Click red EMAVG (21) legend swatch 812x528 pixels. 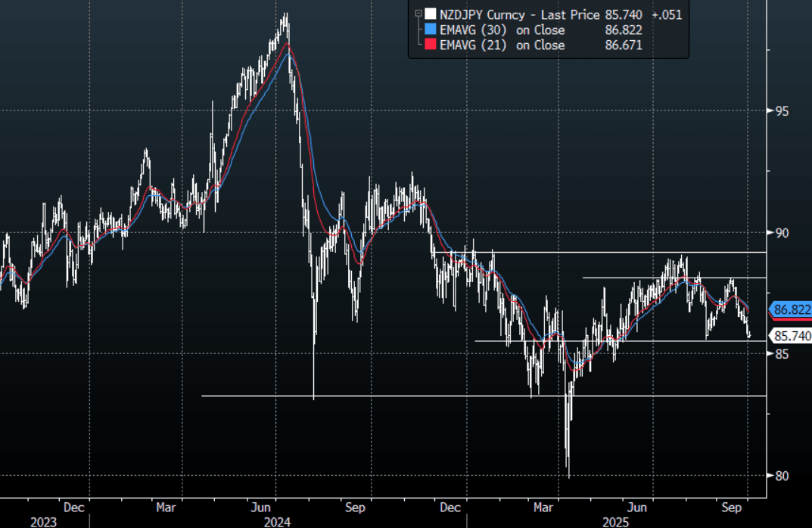(x=430, y=45)
